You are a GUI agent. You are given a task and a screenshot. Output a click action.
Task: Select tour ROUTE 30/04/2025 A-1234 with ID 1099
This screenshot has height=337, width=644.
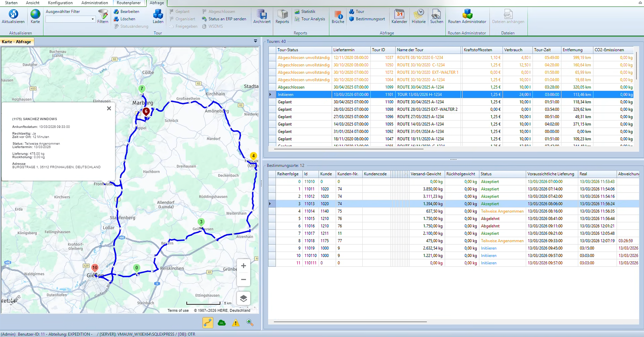point(451,87)
